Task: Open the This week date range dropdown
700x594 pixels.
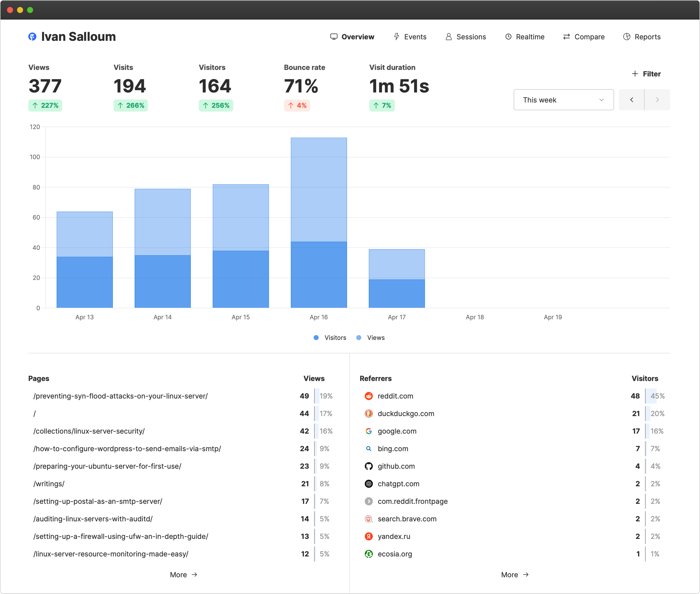Action: pos(563,100)
